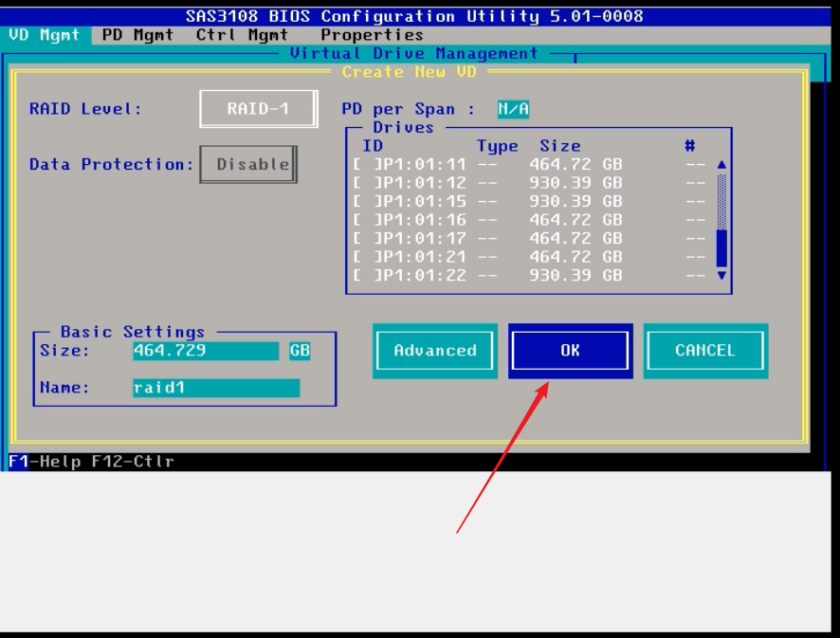Image resolution: width=840 pixels, height=638 pixels.
Task: Click the 930.39 GB size of P1:01:12
Action: (575, 183)
